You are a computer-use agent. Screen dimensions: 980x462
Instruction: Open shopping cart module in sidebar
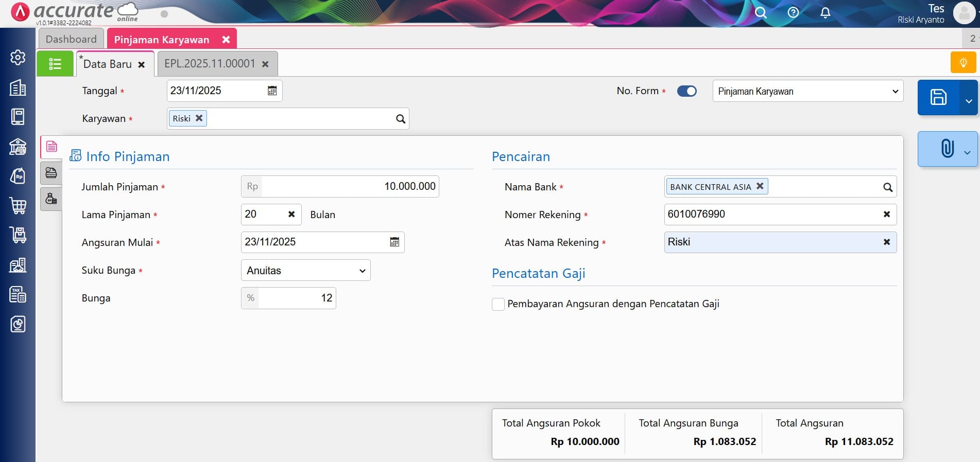(x=18, y=206)
